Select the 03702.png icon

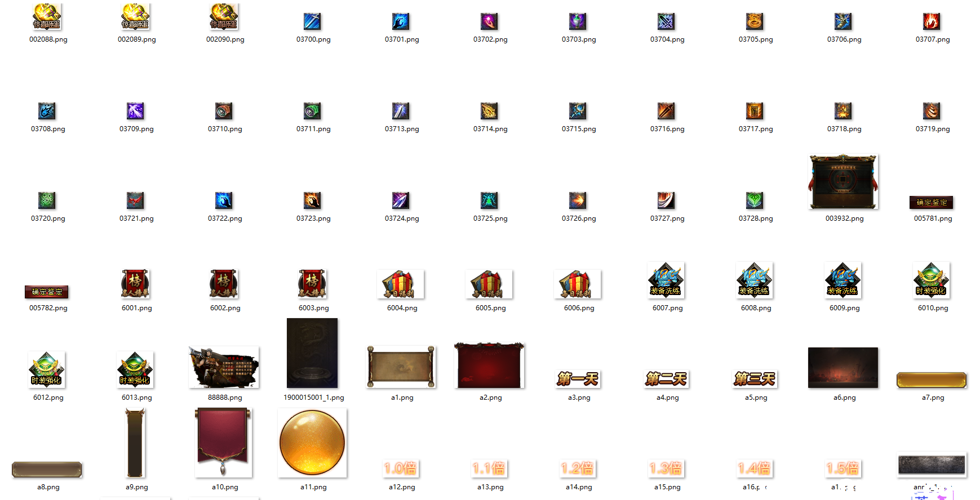[489, 21]
